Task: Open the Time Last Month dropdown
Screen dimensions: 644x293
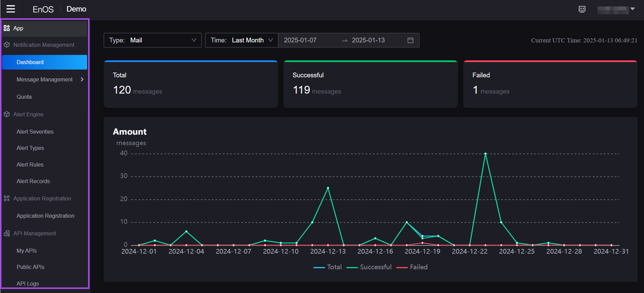Action: (241, 40)
